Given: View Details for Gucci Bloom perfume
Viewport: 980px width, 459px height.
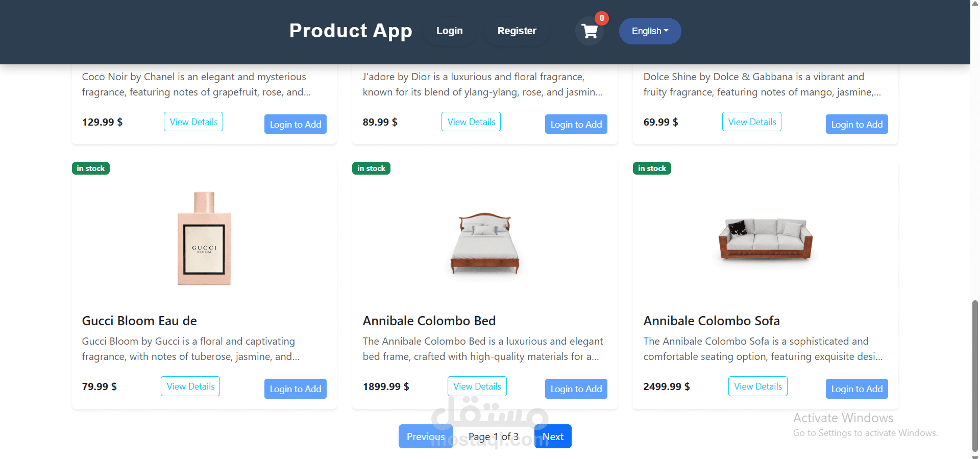Looking at the screenshot, I should pos(190,386).
